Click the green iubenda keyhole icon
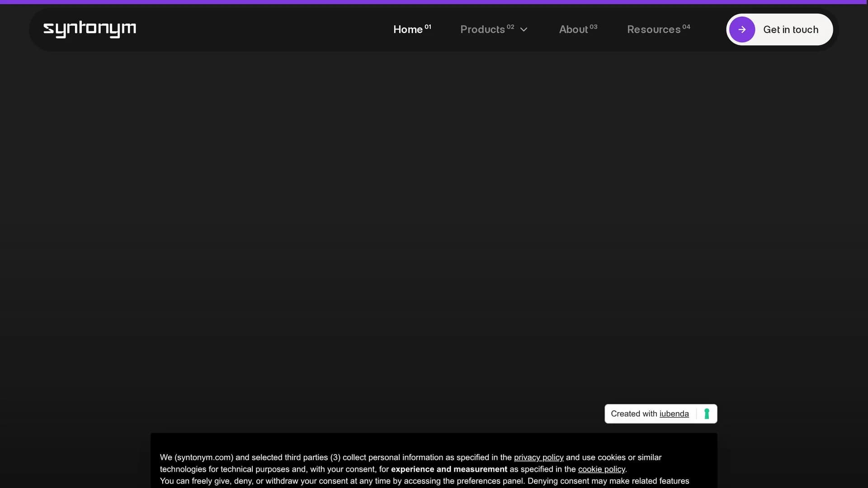The width and height of the screenshot is (868, 488). tap(707, 414)
